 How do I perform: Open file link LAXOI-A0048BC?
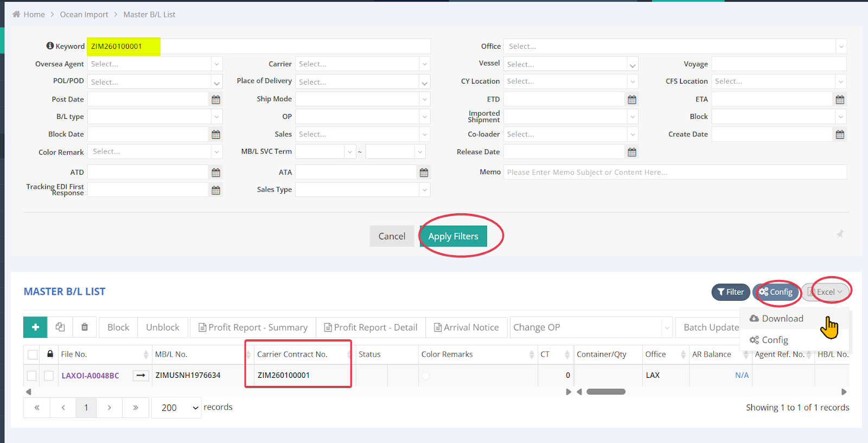90,376
